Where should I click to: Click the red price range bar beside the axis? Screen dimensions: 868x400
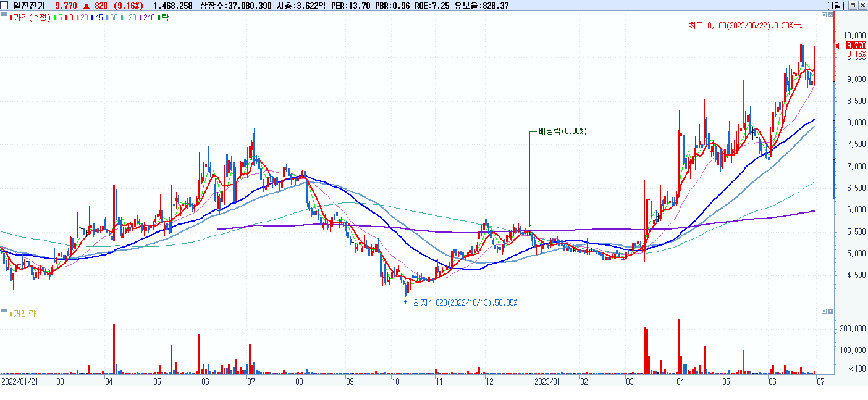[835, 46]
